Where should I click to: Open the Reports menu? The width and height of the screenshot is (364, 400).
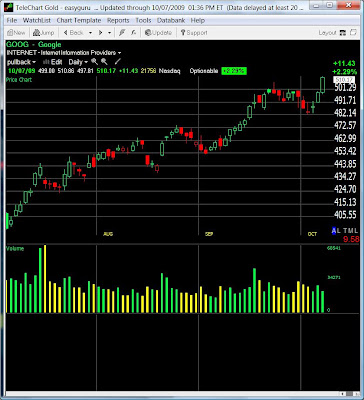point(118,20)
